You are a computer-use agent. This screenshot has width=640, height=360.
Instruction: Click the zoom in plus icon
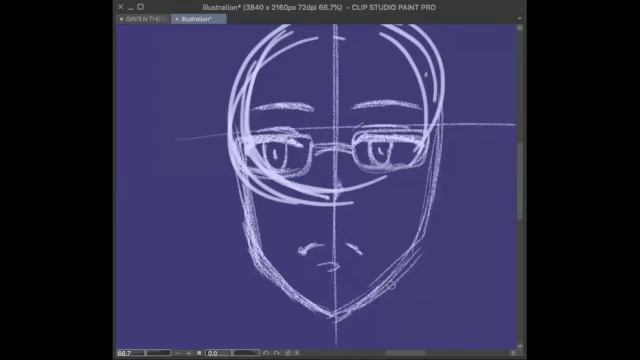[x=189, y=353]
